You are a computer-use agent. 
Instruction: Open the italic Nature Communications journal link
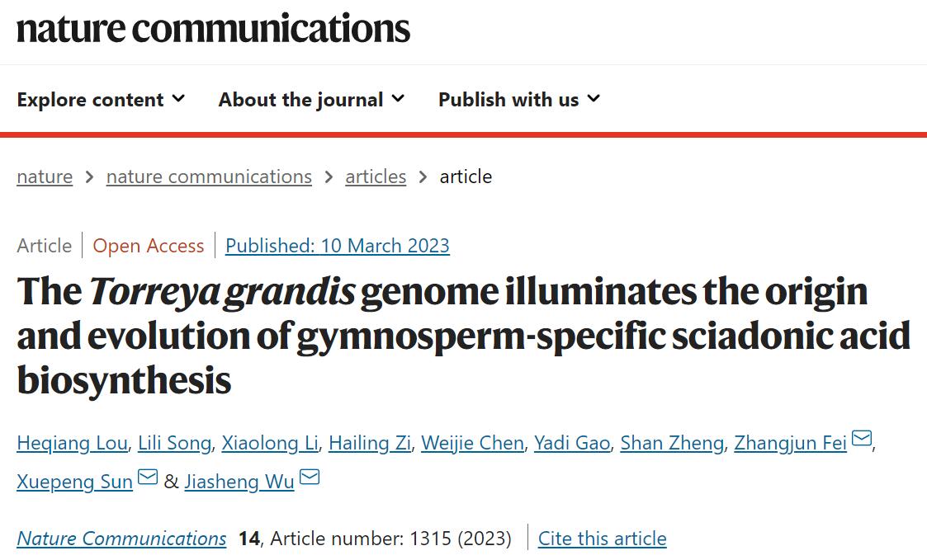click(x=121, y=539)
